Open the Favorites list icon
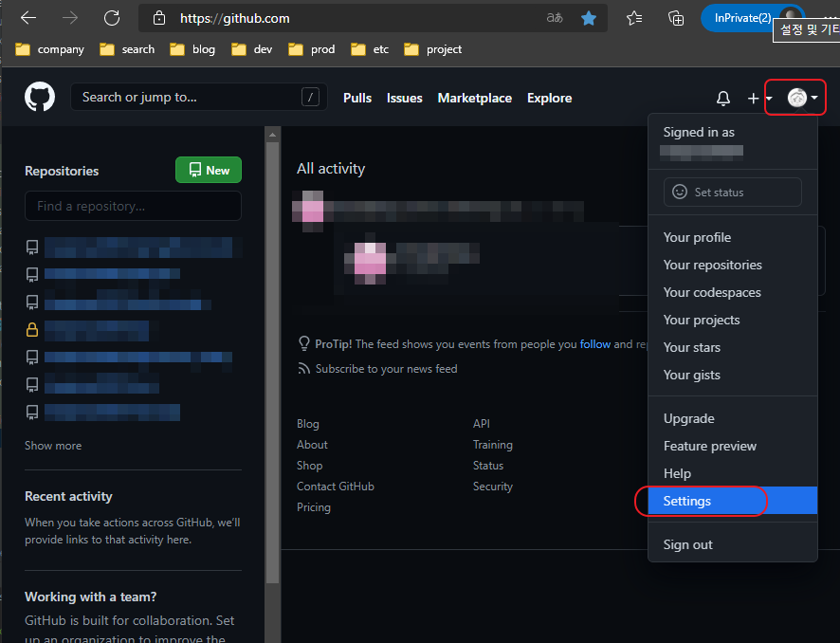The image size is (840, 643). coord(634,18)
